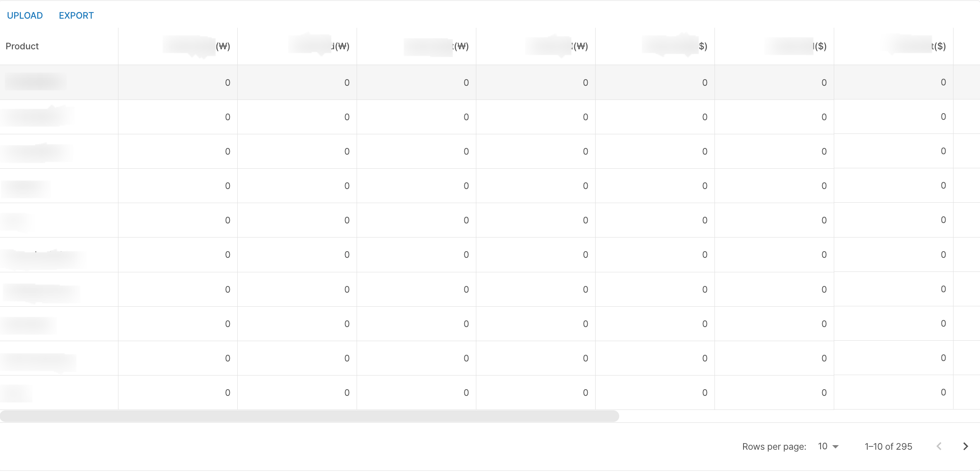Click the "1–10 of 295" pagination text
Viewport: 980px width, 475px height.
pyautogui.click(x=888, y=446)
